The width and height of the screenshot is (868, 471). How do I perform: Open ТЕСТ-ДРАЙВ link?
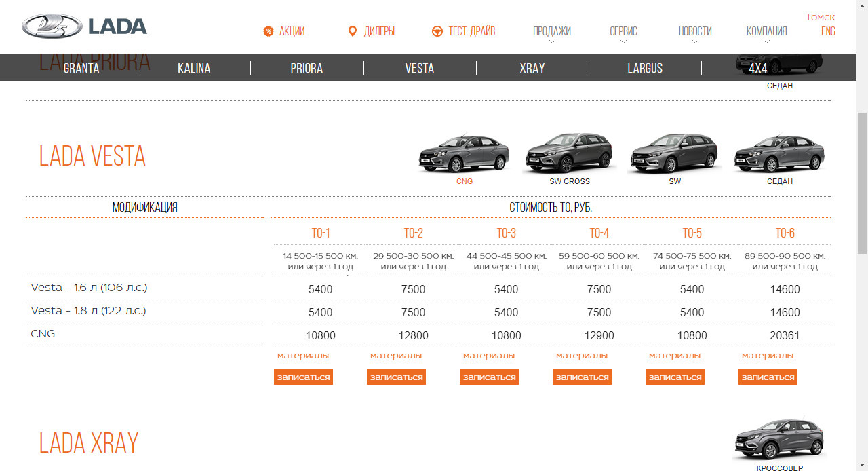tap(471, 31)
